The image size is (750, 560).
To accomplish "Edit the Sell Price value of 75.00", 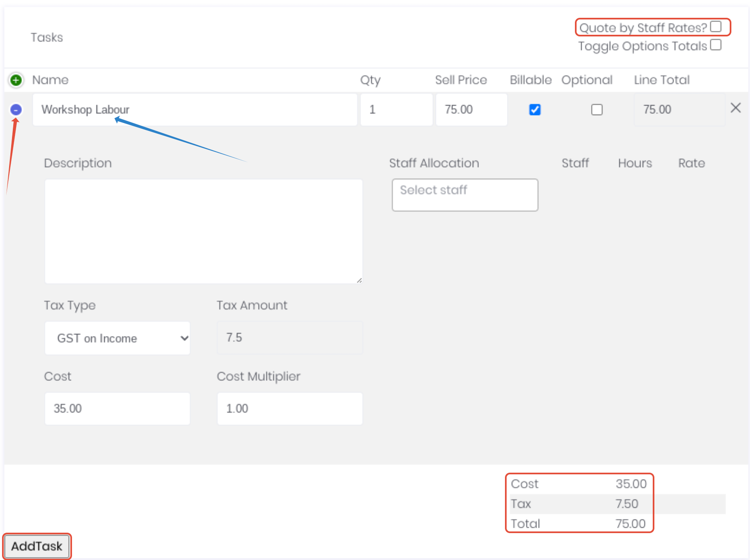I will (471, 110).
